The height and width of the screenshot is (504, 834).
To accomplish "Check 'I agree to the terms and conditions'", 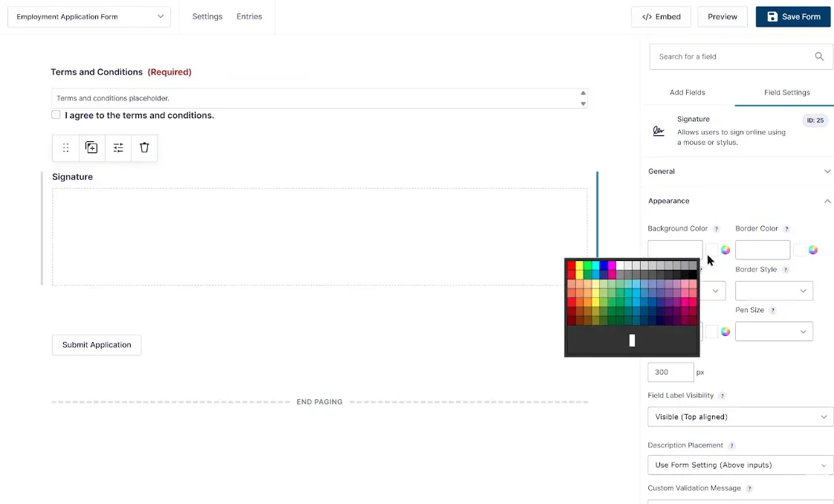I will tap(56, 114).
